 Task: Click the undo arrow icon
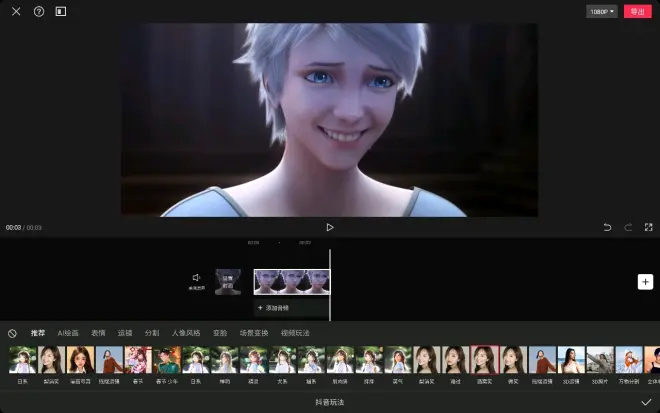pos(607,227)
